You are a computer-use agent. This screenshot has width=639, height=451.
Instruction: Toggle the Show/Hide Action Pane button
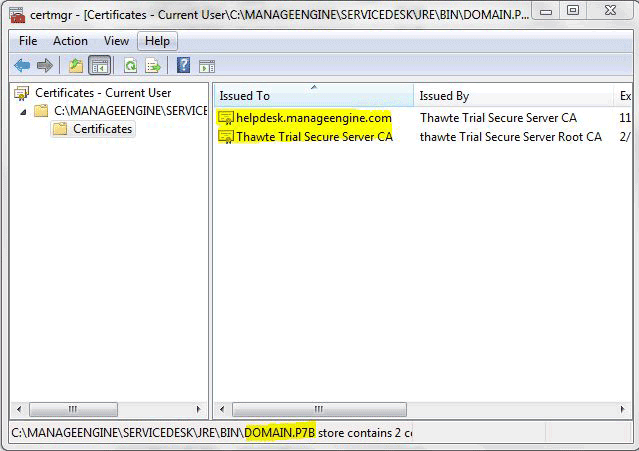coord(207,66)
